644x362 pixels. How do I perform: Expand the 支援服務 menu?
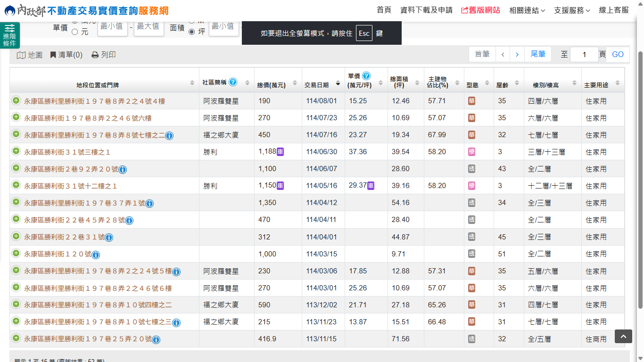click(572, 10)
